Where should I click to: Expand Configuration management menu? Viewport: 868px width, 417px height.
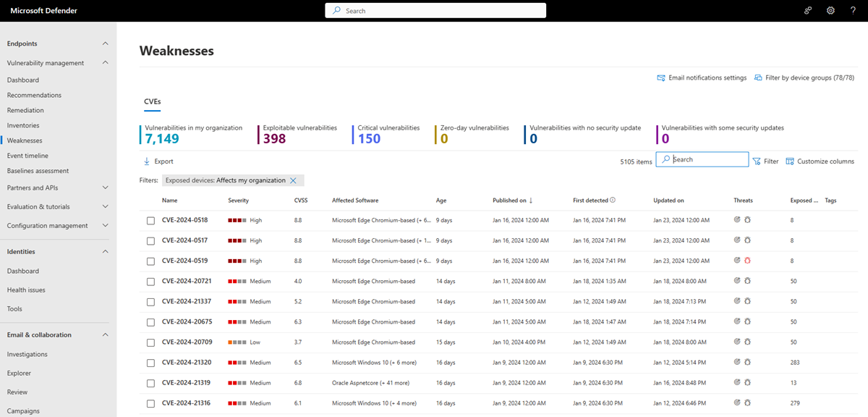(x=105, y=225)
